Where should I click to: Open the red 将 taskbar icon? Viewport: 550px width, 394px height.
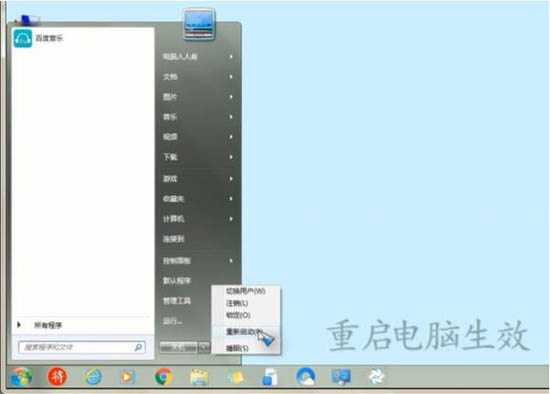coord(57,377)
